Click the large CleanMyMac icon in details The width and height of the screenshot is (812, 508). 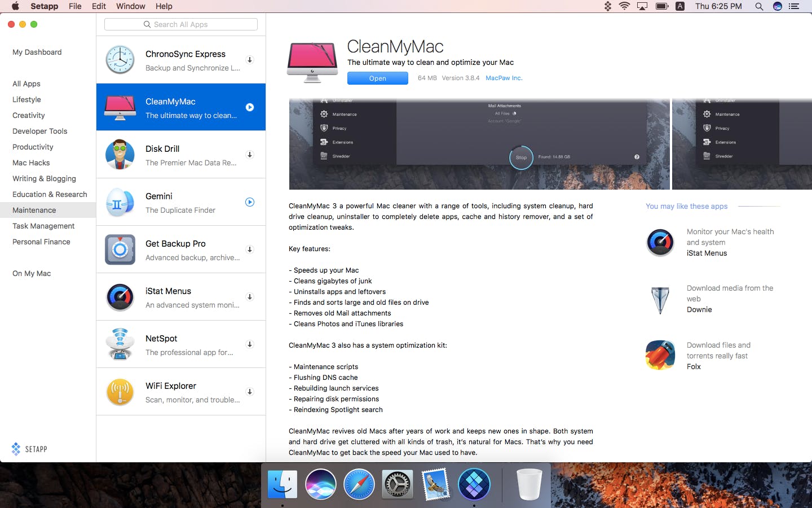(312, 63)
